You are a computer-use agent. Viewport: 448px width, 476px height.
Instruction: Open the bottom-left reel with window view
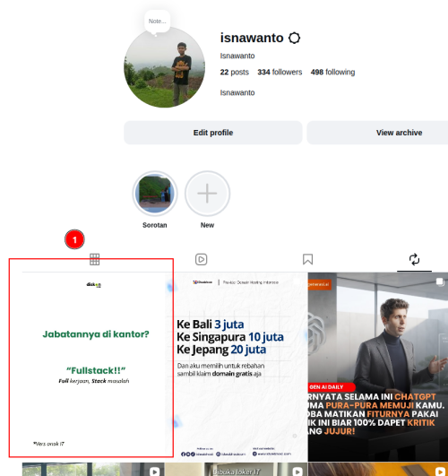point(93,470)
